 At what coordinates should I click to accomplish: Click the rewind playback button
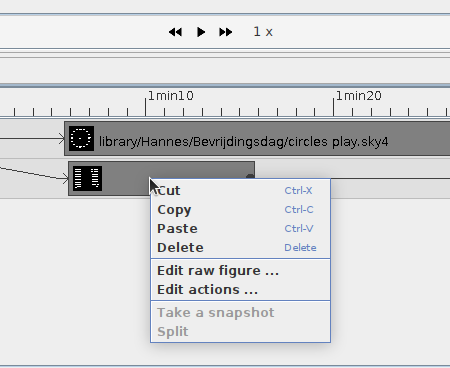[x=175, y=32]
